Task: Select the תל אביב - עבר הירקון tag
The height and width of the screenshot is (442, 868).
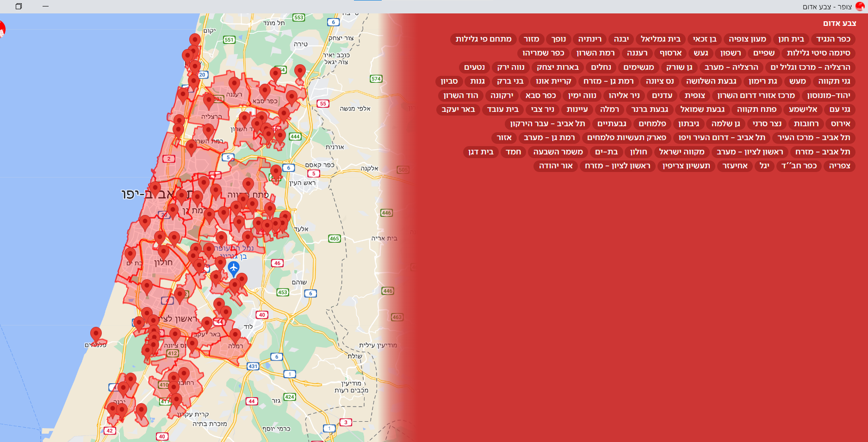Action: (547, 124)
